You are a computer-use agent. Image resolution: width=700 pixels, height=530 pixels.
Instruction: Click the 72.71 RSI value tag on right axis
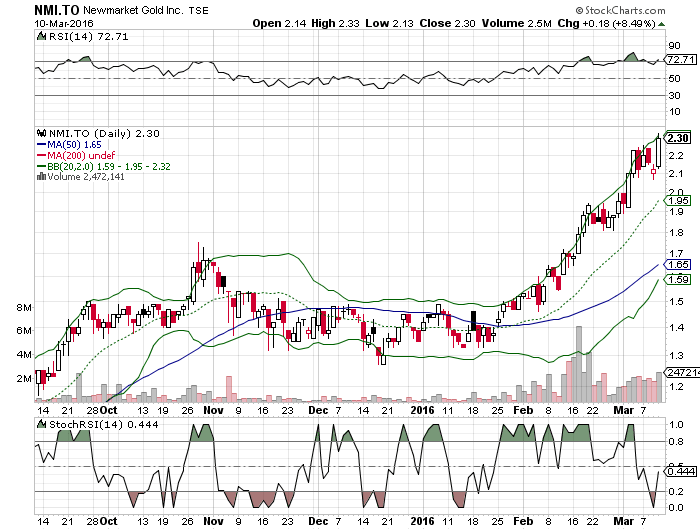680,59
